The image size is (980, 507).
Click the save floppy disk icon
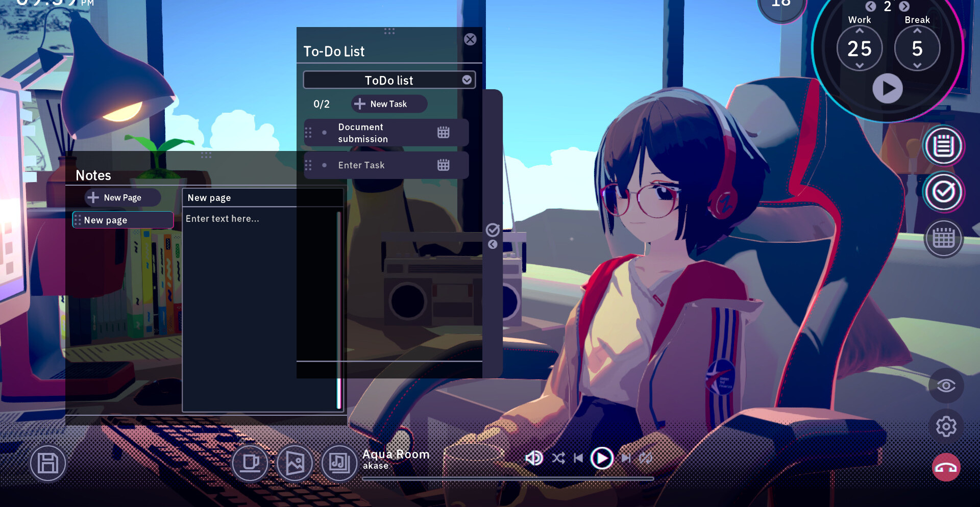click(48, 463)
